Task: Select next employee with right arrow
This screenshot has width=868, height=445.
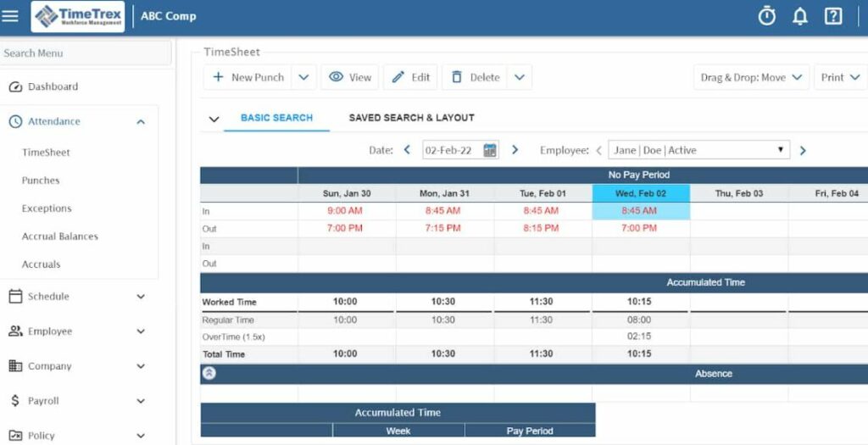Action: [x=803, y=151]
